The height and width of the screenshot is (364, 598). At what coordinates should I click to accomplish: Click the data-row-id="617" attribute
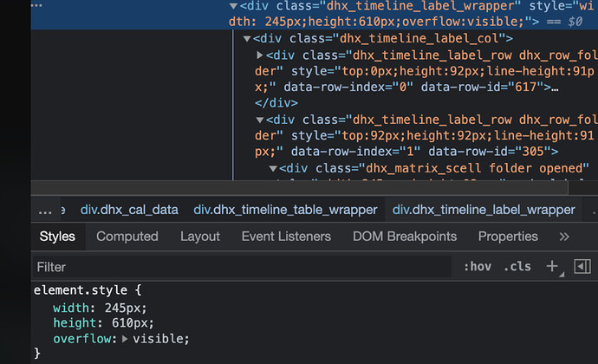482,87
